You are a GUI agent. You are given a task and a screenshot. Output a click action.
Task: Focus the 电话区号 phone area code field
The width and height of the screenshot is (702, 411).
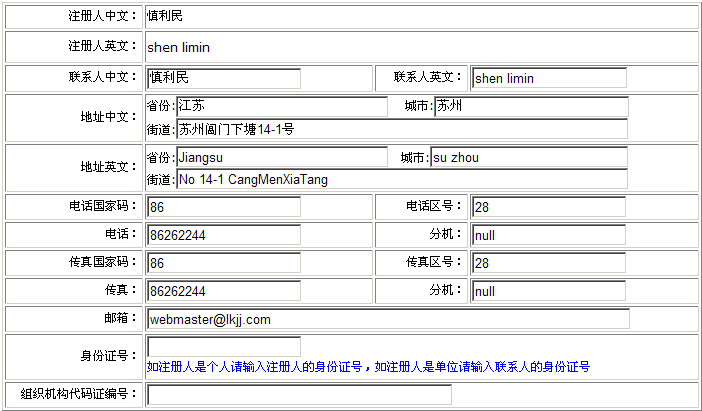click(x=549, y=207)
